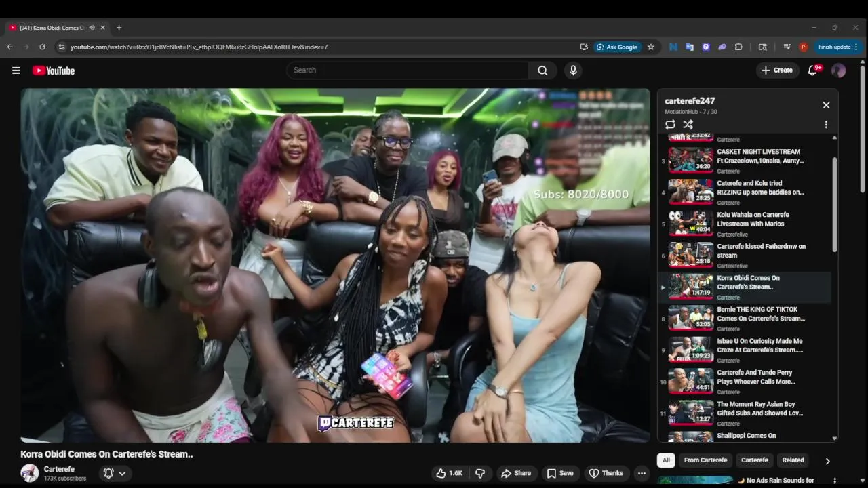Play Kolu Wahala on Carterefe Livestream
Image resolution: width=868 pixels, height=488 pixels.
[x=745, y=224]
